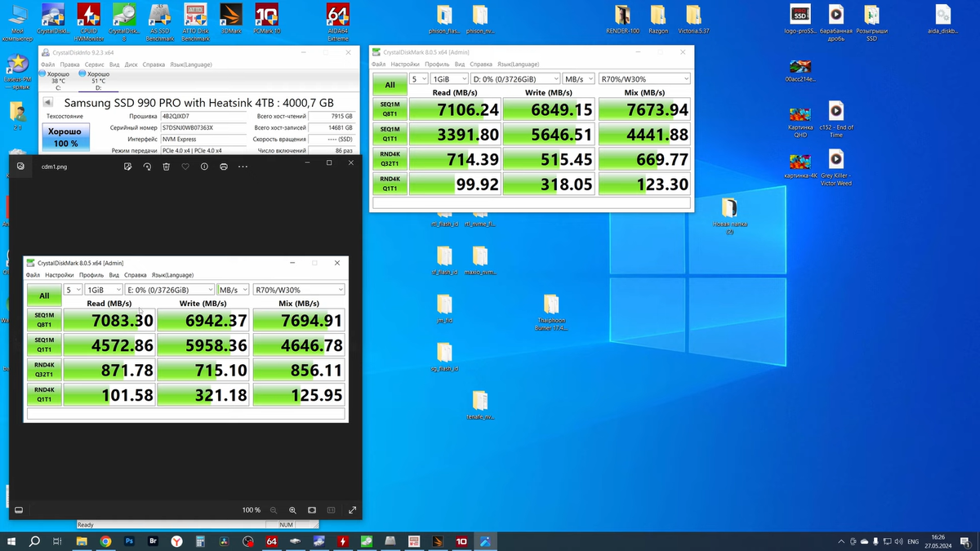Open Photoshop from the taskbar
980x551 pixels.
pyautogui.click(x=129, y=541)
